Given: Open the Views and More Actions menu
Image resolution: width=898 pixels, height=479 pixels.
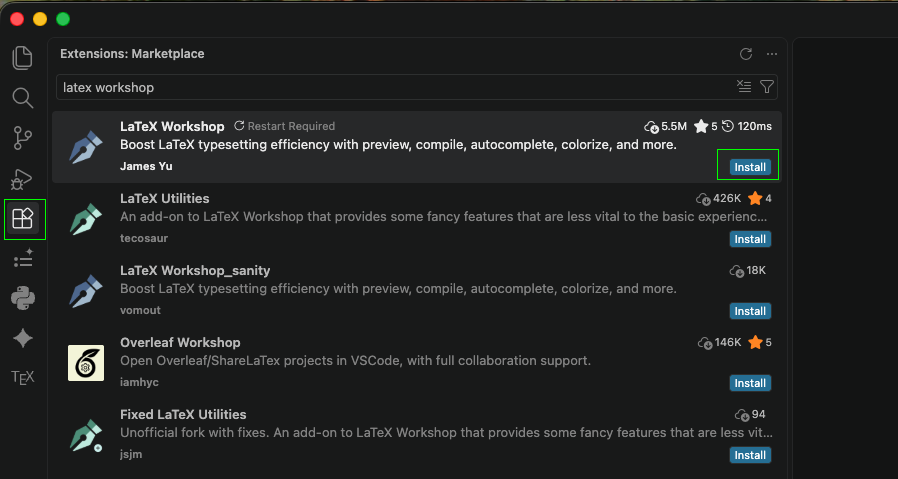Looking at the screenshot, I should tap(772, 54).
